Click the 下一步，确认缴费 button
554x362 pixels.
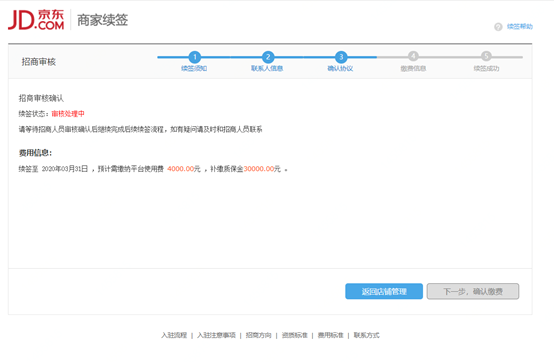(x=473, y=291)
